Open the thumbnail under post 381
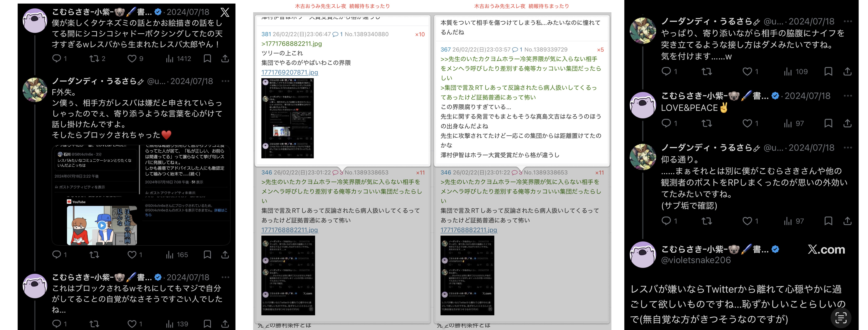Image resolution: width=868 pixels, height=330 pixels. [287, 118]
